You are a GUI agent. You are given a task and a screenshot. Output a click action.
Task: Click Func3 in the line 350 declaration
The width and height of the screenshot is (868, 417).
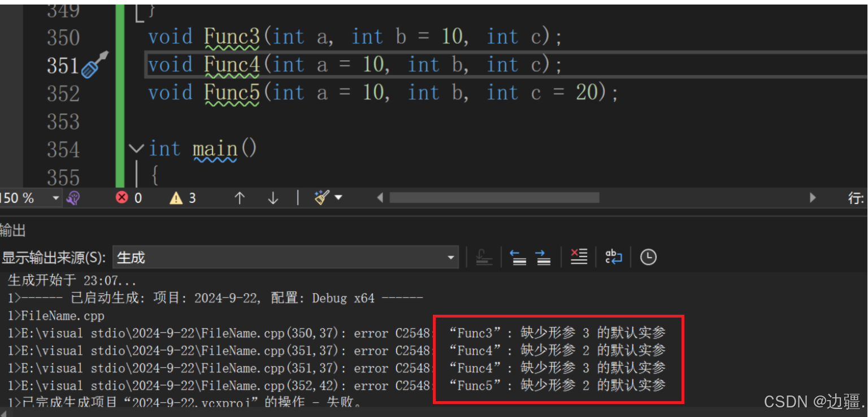click(232, 37)
